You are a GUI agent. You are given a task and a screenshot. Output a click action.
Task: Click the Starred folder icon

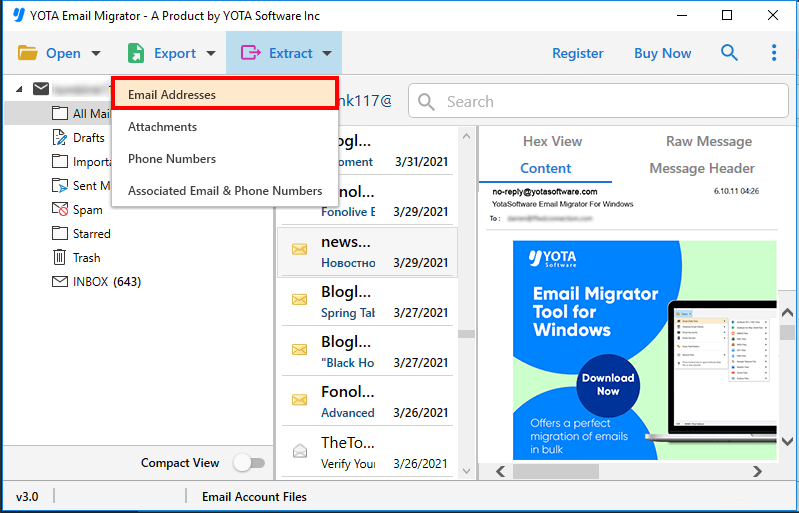[x=60, y=233]
